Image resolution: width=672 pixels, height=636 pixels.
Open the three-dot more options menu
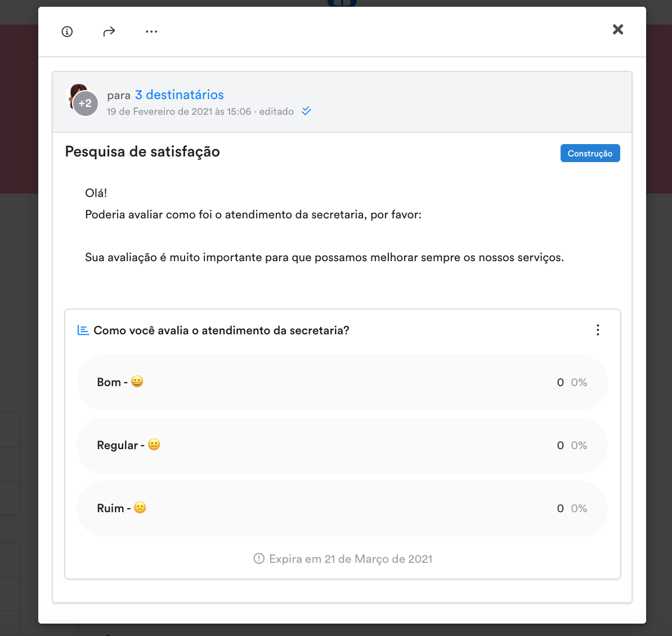point(151,32)
